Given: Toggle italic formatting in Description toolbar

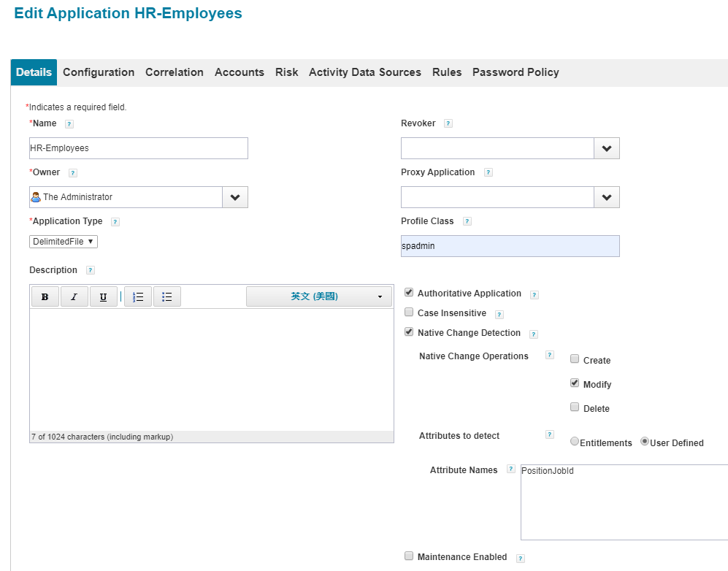Looking at the screenshot, I should pyautogui.click(x=74, y=296).
